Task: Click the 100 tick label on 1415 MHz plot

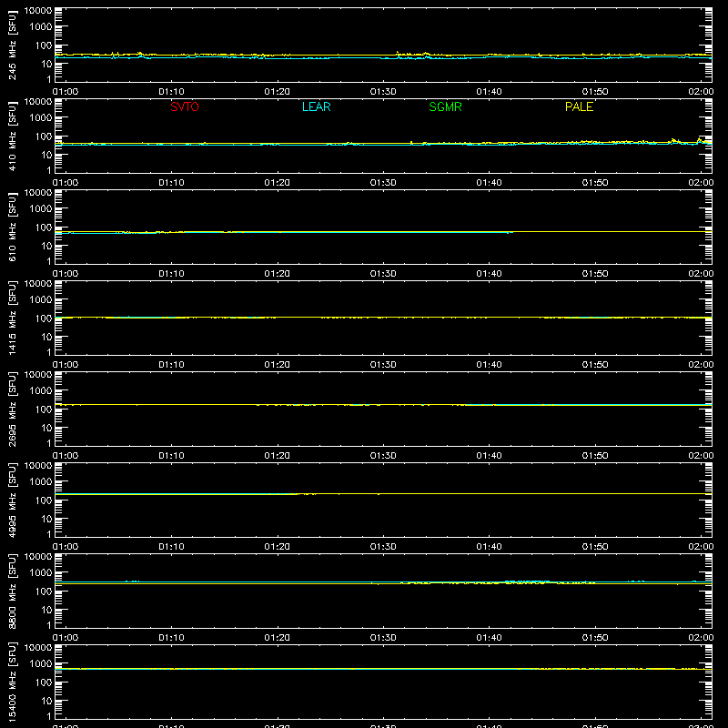Action: click(44, 318)
